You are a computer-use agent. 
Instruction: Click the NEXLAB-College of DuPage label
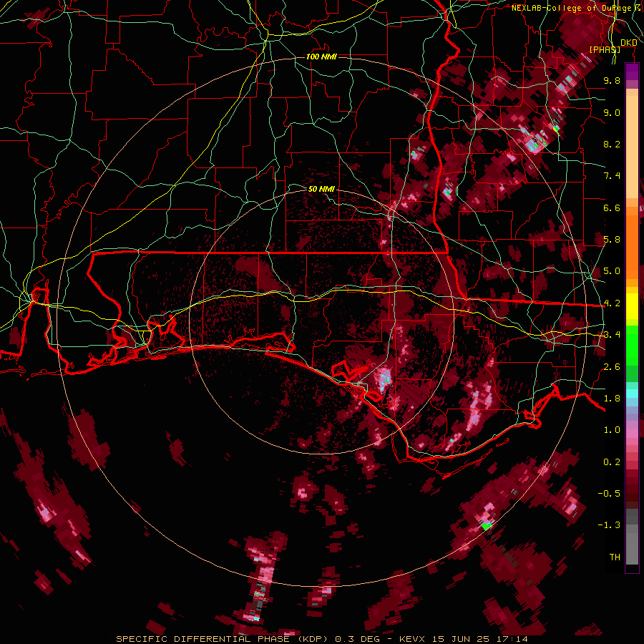(x=574, y=8)
